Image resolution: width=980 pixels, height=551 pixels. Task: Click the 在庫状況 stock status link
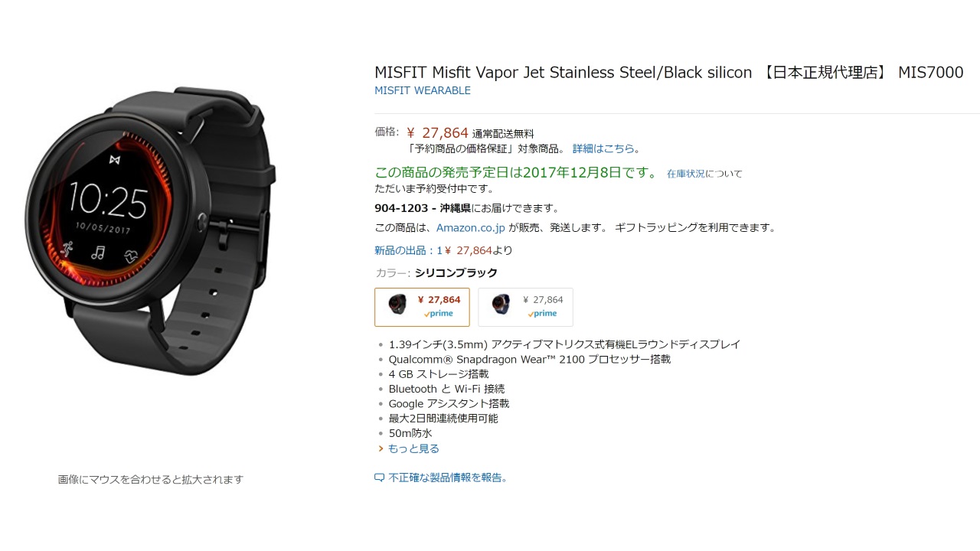[x=686, y=174]
